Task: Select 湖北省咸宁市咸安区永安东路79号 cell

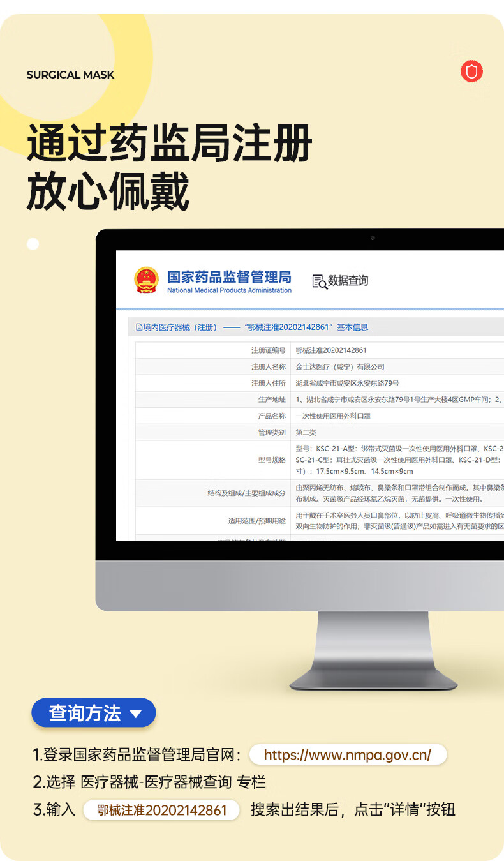Action: (347, 383)
